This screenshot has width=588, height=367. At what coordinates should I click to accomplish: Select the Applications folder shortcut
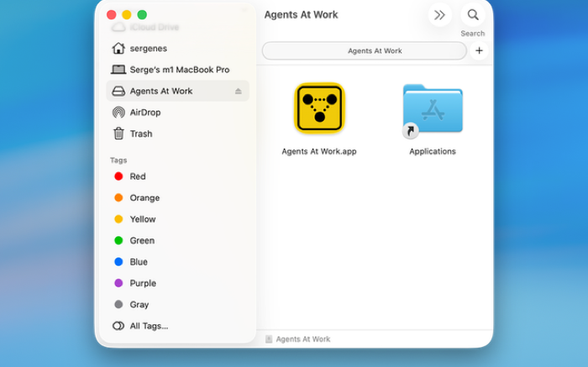point(433,111)
